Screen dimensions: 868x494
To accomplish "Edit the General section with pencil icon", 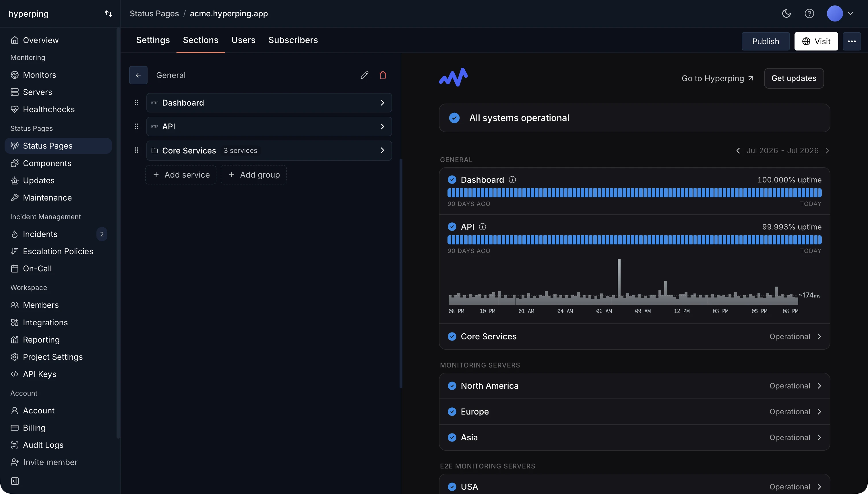I will tap(364, 75).
